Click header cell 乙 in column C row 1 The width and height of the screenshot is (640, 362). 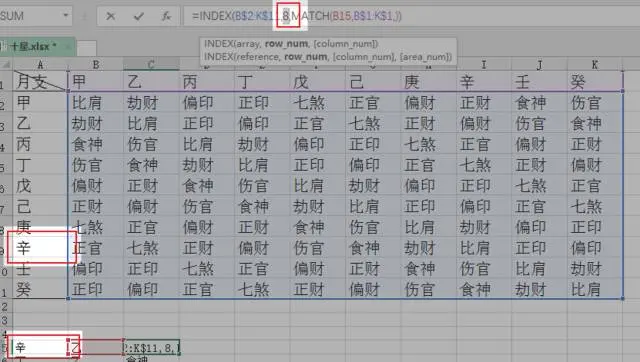tap(151, 82)
